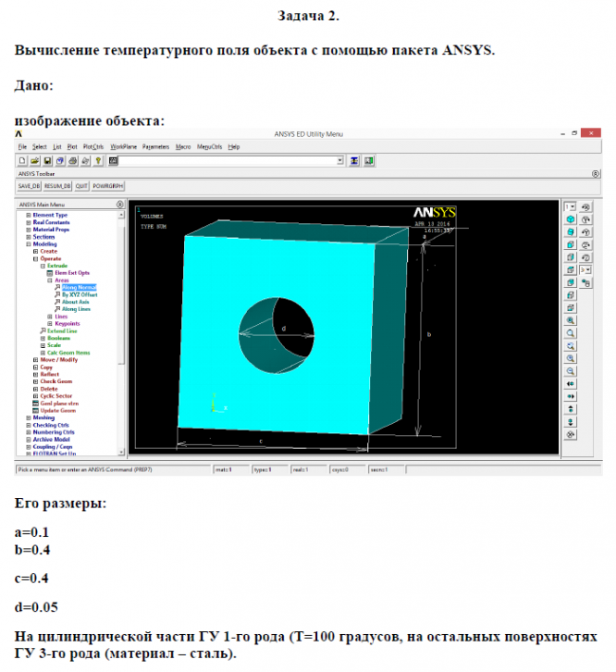Click the Pan Model Right arrow icon
The image size is (616, 672).
(x=570, y=396)
